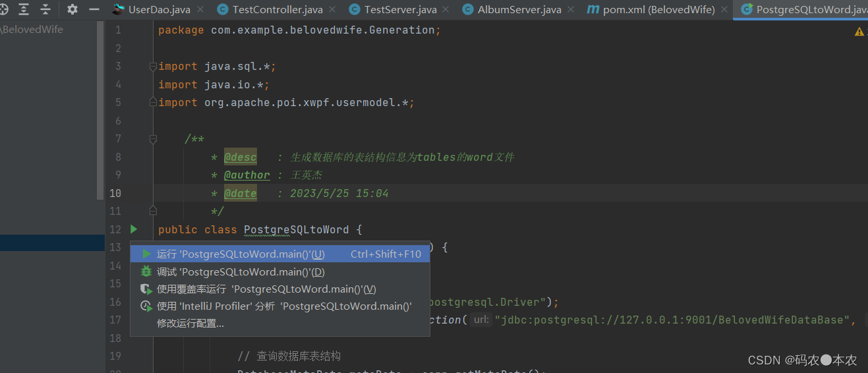This screenshot has height=373, width=868.
Task: Click the 查询数据库表结构 comment line
Action: coord(289,356)
